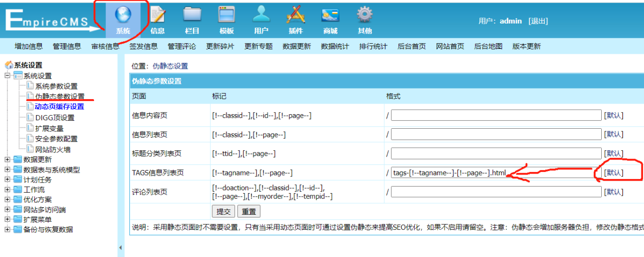This screenshot has height=257, width=644.
Task: Click the 提交 submit button
Action: click(223, 212)
